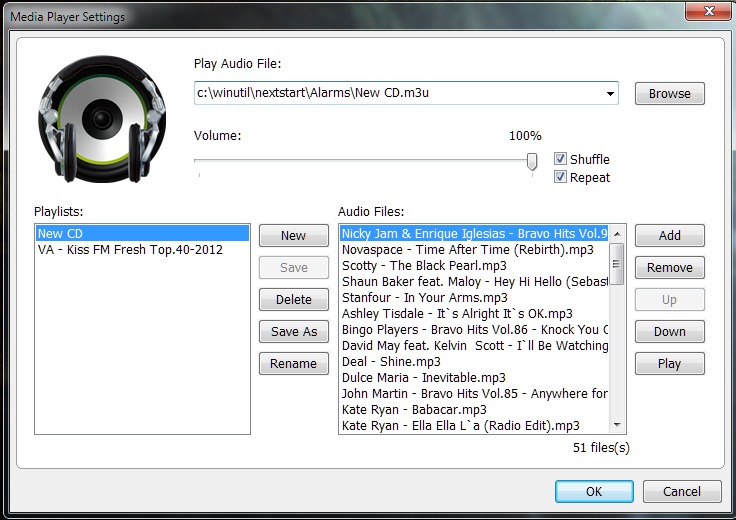
Task: Move selected audio file Down
Action: click(x=669, y=332)
